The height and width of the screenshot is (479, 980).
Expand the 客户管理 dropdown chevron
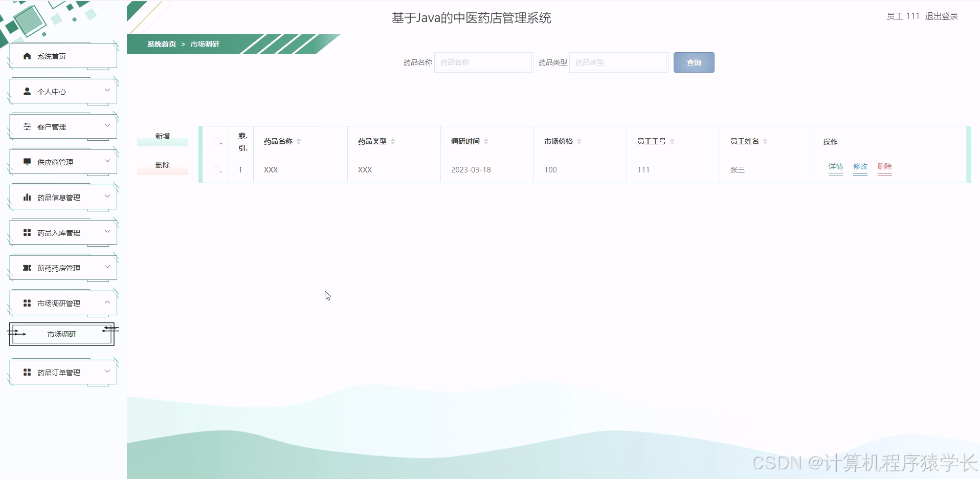click(x=107, y=126)
